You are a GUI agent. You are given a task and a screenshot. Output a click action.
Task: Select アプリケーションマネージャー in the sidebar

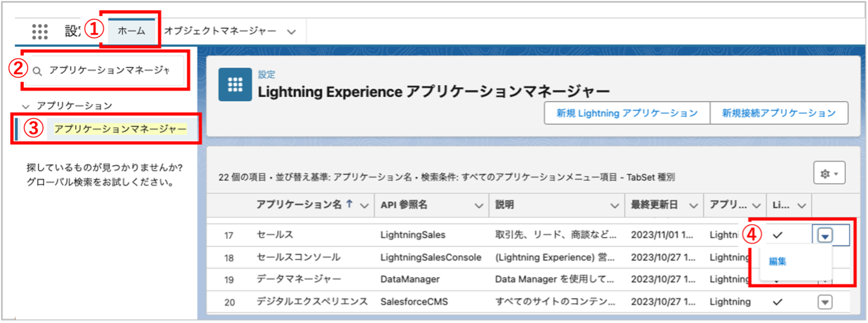pos(121,129)
